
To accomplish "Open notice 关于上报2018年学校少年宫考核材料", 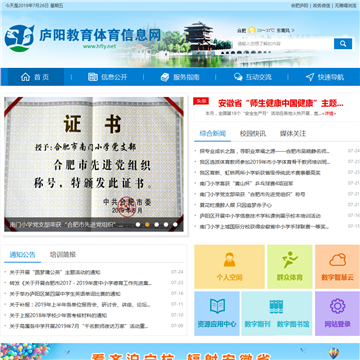I will (x=58, y=315).
